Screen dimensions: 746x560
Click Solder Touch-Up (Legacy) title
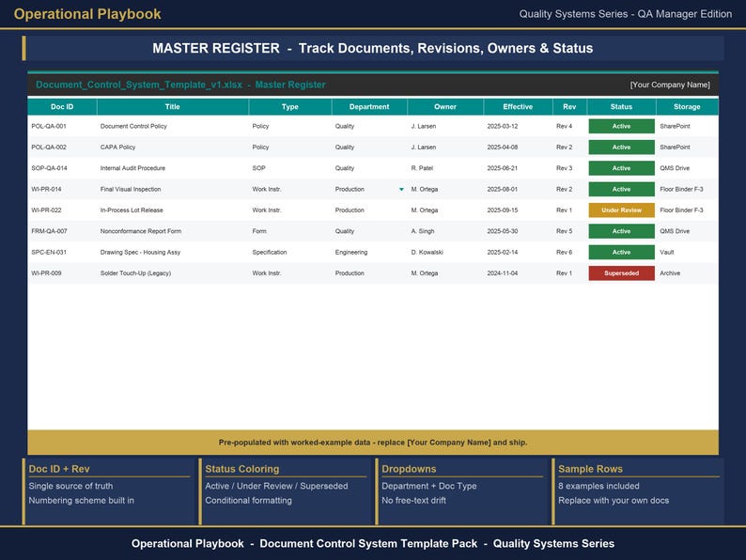pos(135,273)
